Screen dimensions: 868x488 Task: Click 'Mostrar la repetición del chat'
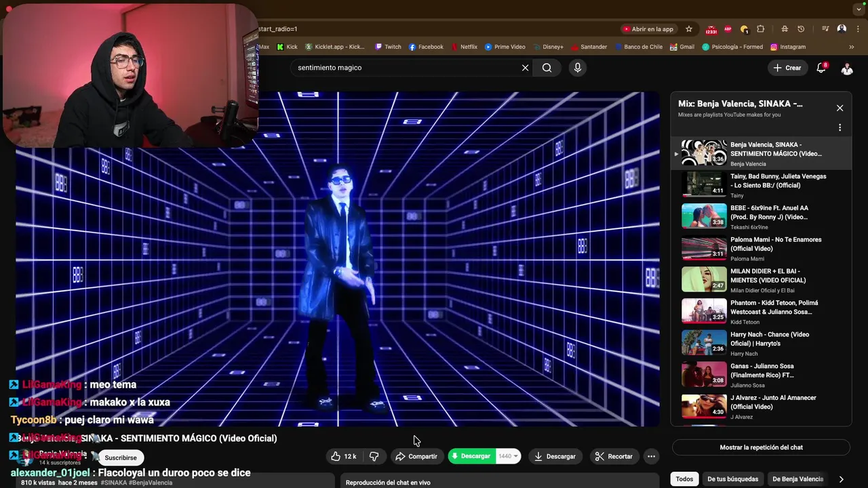tap(761, 447)
